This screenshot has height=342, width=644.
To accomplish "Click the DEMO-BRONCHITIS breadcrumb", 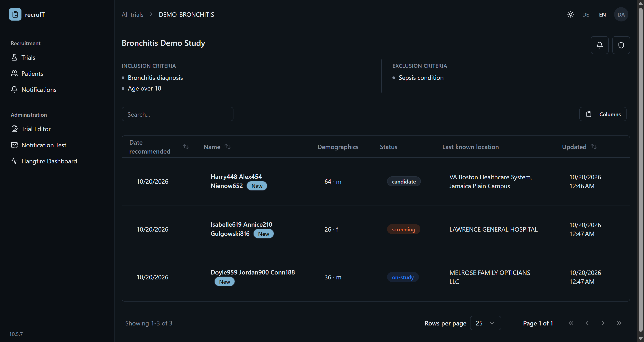I will pyautogui.click(x=186, y=15).
